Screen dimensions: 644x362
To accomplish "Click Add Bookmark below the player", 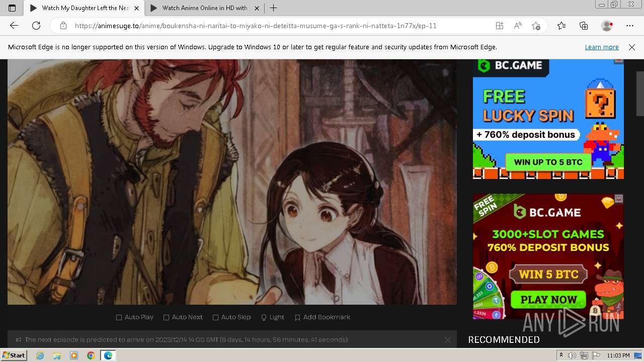I will click(x=323, y=317).
